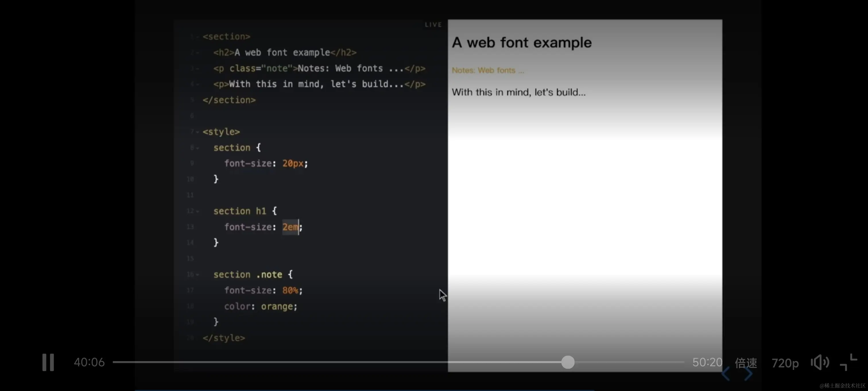This screenshot has width=868, height=391.
Task: Click the LIVE indicator in the editor
Action: pyautogui.click(x=433, y=24)
